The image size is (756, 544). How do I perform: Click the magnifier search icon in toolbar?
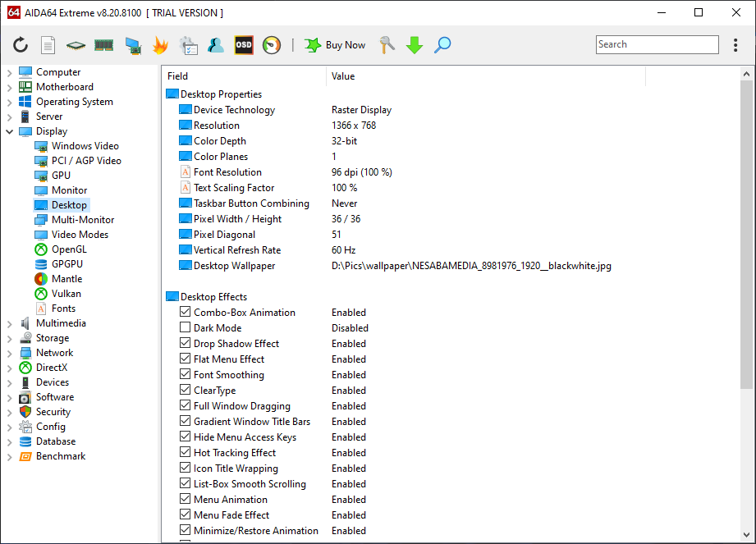coord(442,45)
